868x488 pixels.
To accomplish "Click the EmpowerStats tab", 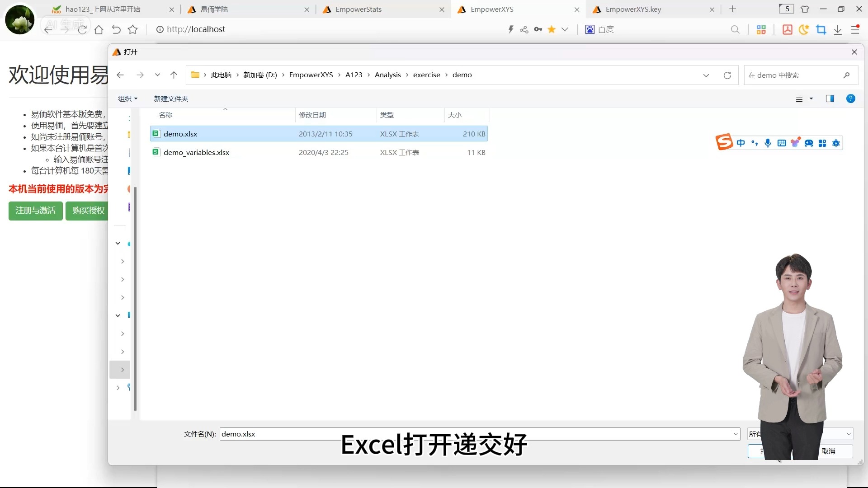I will tap(359, 9).
